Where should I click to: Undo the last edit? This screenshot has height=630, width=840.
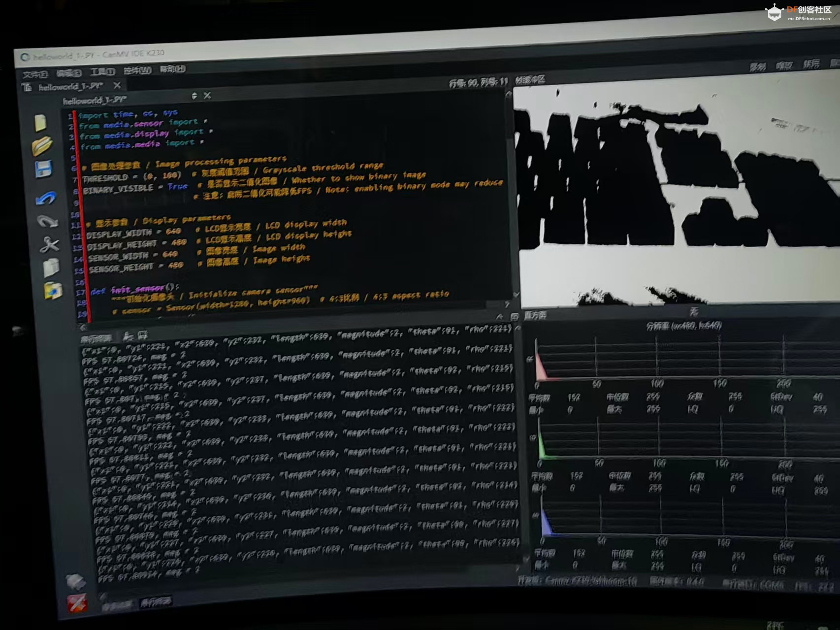pyautogui.click(x=46, y=199)
